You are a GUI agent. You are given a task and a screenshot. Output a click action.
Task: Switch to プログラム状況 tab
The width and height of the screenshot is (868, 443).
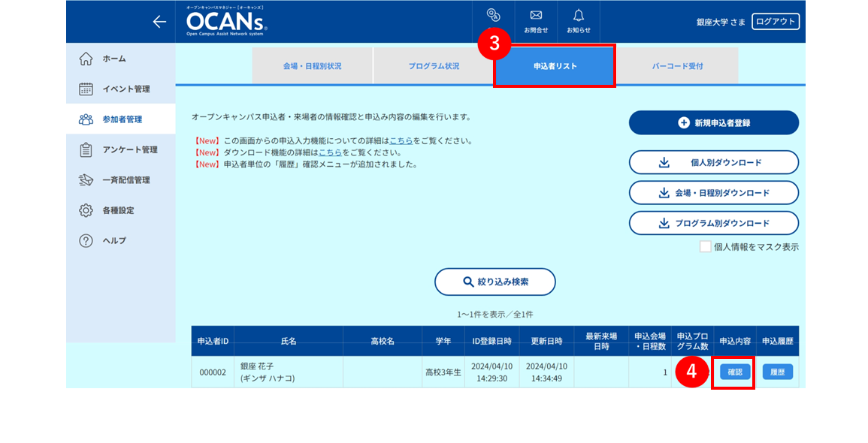(434, 66)
